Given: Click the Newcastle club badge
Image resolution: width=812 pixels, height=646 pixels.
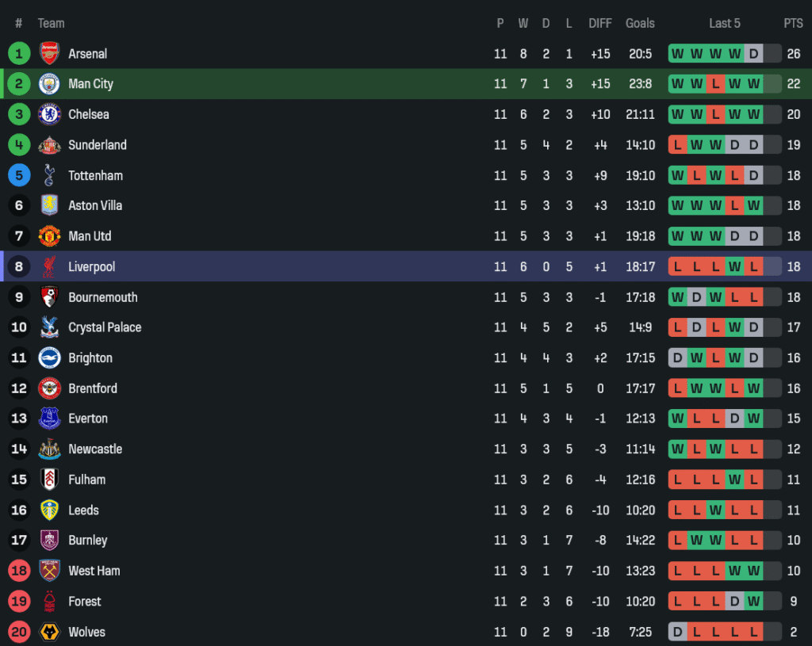Looking at the screenshot, I should (49, 449).
